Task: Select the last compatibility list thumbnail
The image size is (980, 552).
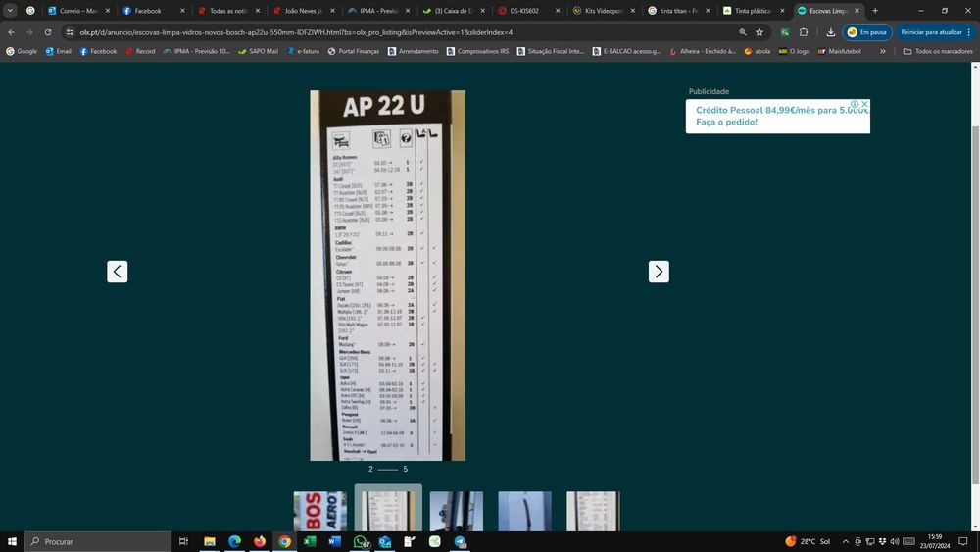Action: pyautogui.click(x=593, y=511)
